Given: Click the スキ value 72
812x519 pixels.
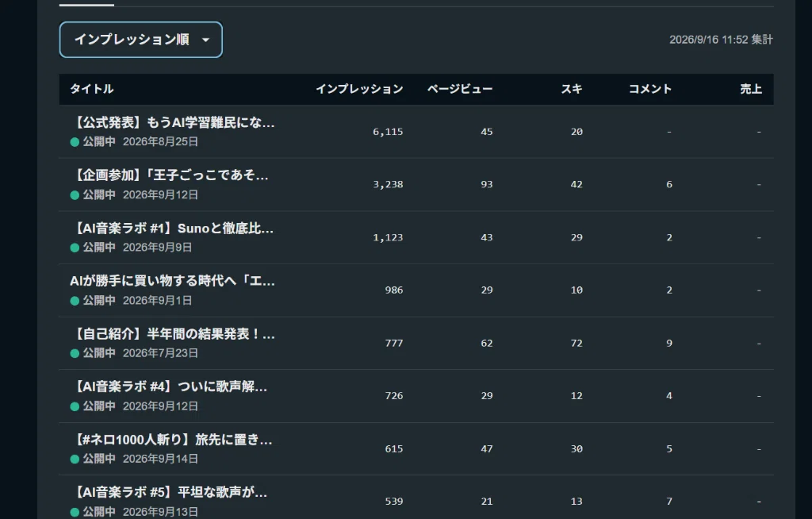Looking at the screenshot, I should [x=577, y=344].
